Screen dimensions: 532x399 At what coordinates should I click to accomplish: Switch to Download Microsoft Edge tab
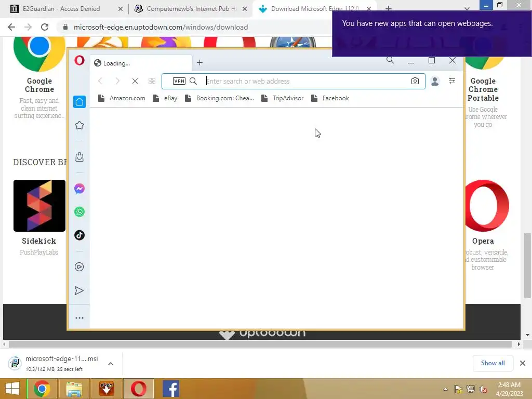coord(310,9)
